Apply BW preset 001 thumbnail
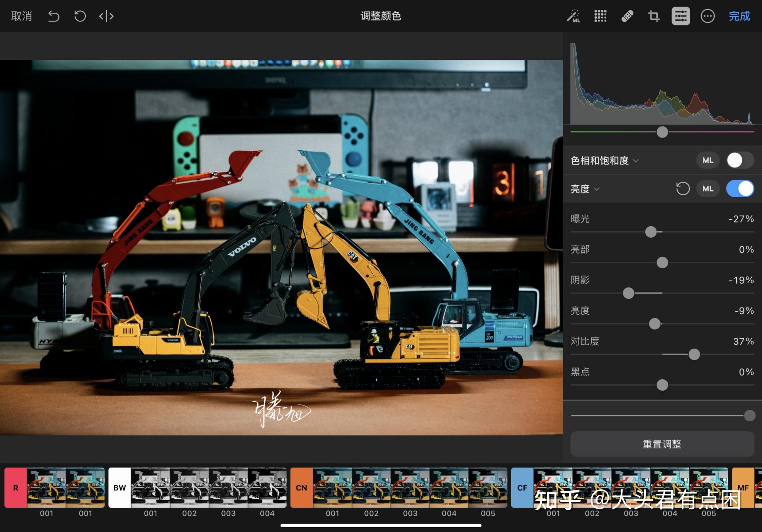 tap(150, 488)
